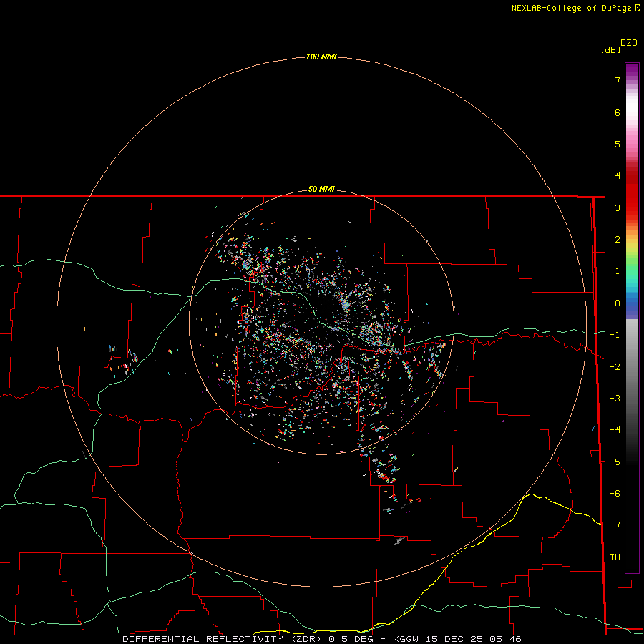
Task: Click the -4 dB label on color scale
Action: click(615, 430)
